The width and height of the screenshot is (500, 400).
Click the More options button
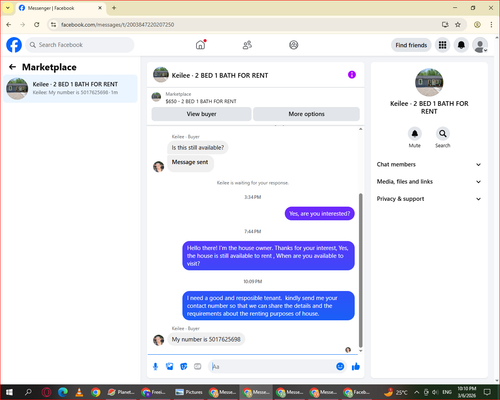tap(306, 114)
